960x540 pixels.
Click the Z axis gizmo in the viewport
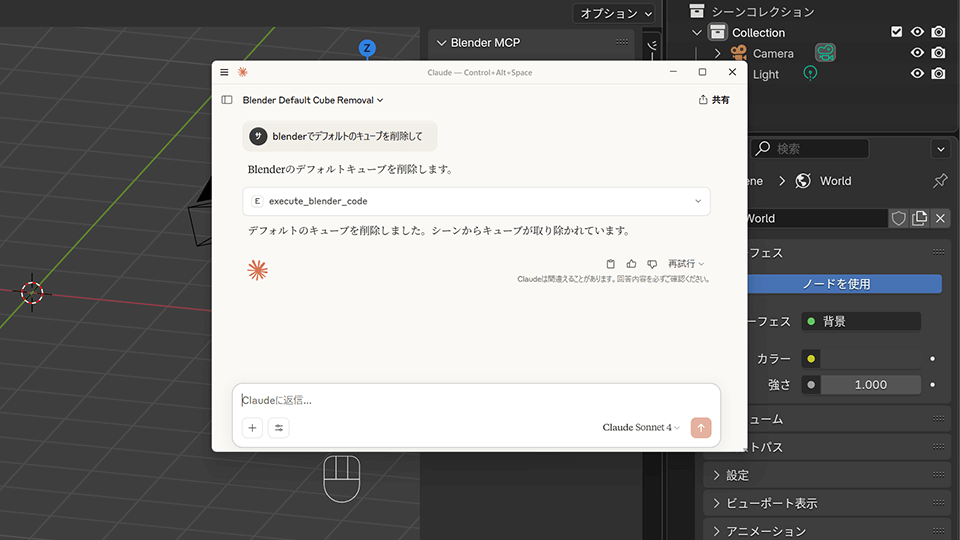pos(367,48)
